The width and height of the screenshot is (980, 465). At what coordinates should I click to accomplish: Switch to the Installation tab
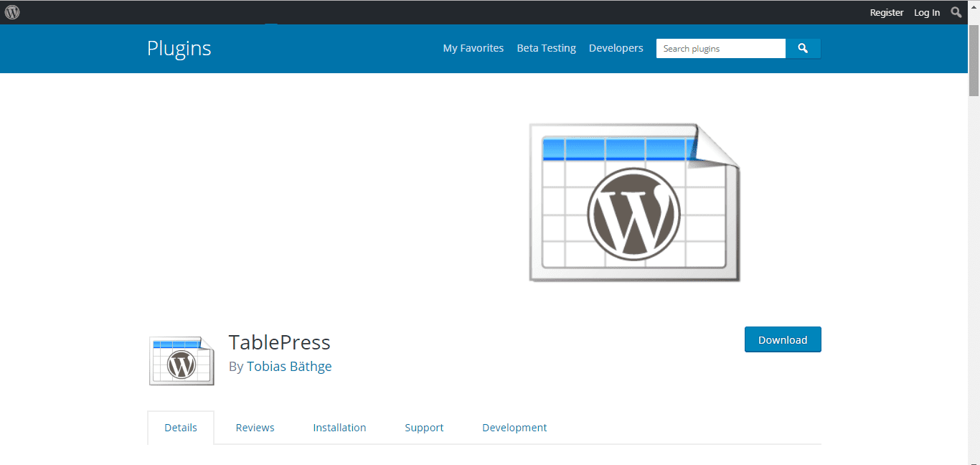339,427
